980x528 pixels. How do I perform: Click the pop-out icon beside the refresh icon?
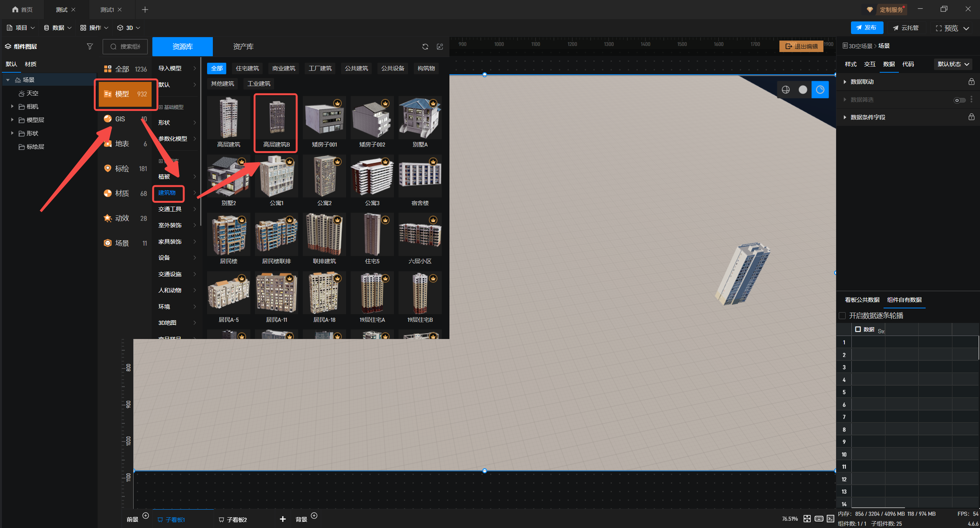coord(440,47)
